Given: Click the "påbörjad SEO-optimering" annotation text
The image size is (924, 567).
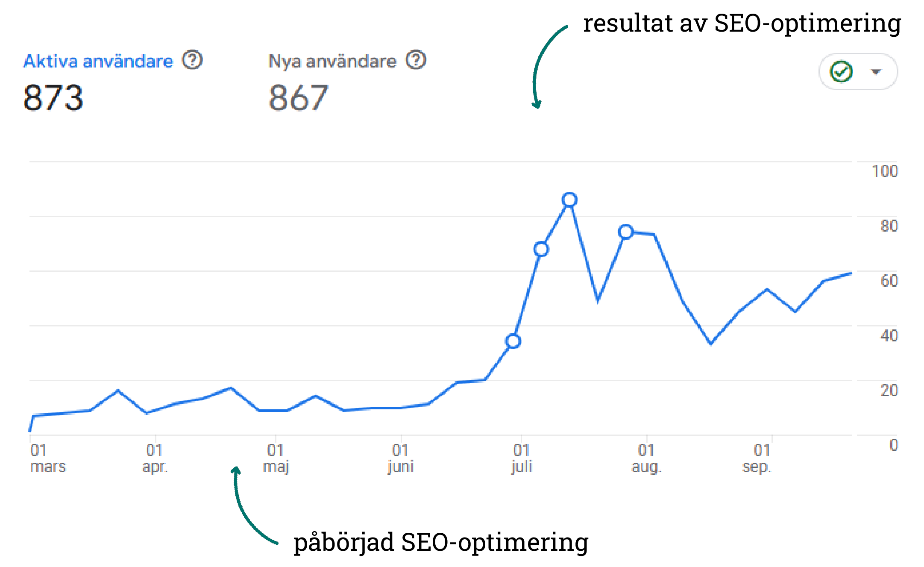Looking at the screenshot, I should [x=441, y=542].
